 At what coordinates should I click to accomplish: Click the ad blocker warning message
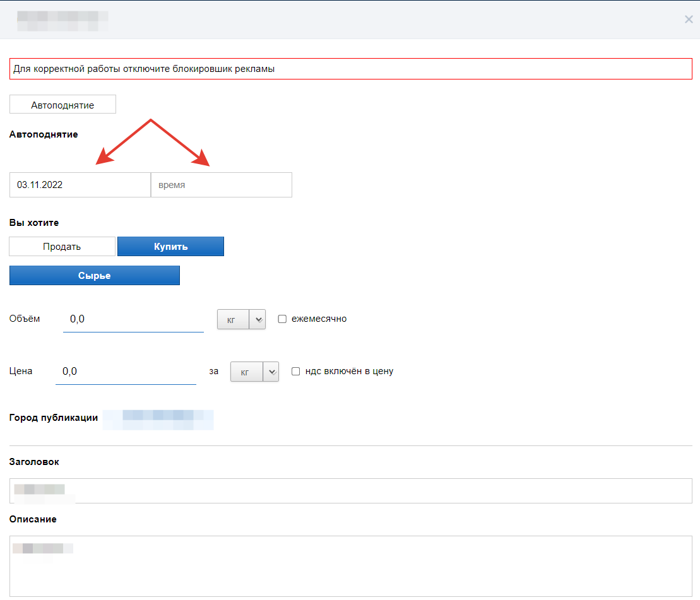tap(350, 69)
